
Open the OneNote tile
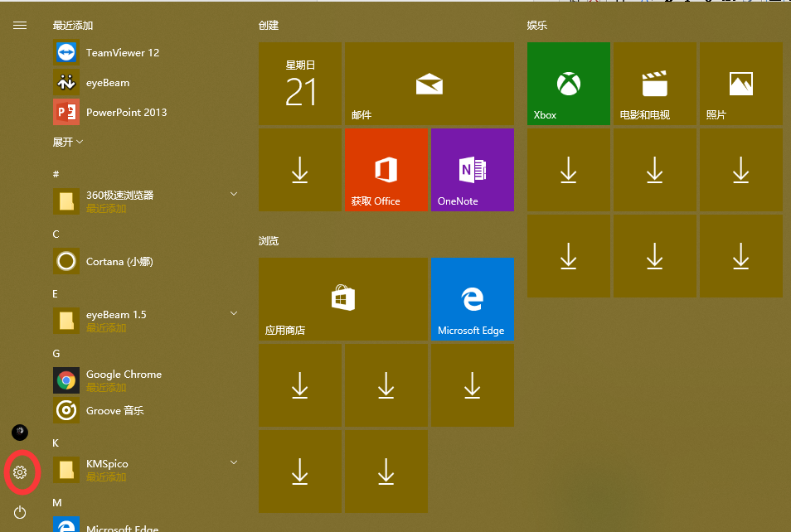(473, 170)
